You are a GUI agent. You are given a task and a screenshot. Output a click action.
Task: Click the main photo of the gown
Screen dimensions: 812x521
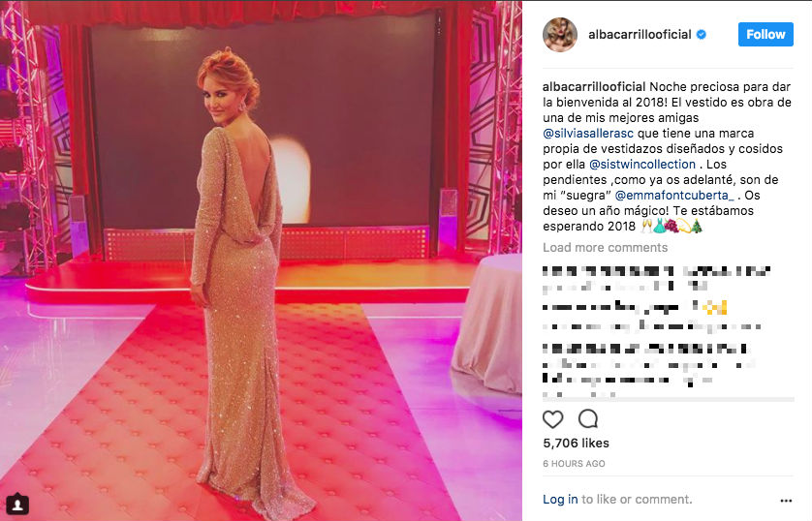[x=261, y=260]
